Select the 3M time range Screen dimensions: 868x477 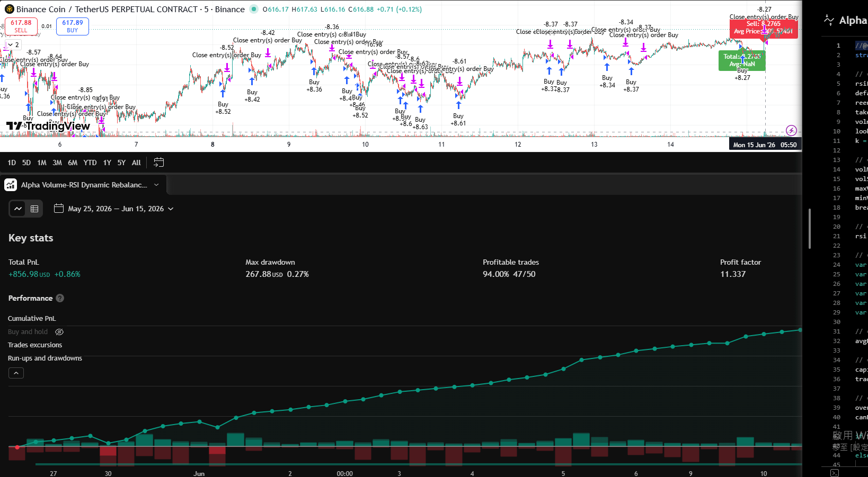click(57, 163)
